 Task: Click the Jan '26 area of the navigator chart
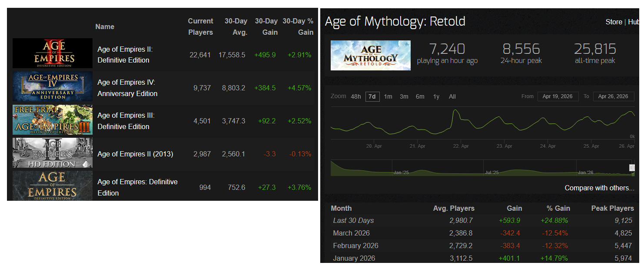pyautogui.click(x=585, y=173)
